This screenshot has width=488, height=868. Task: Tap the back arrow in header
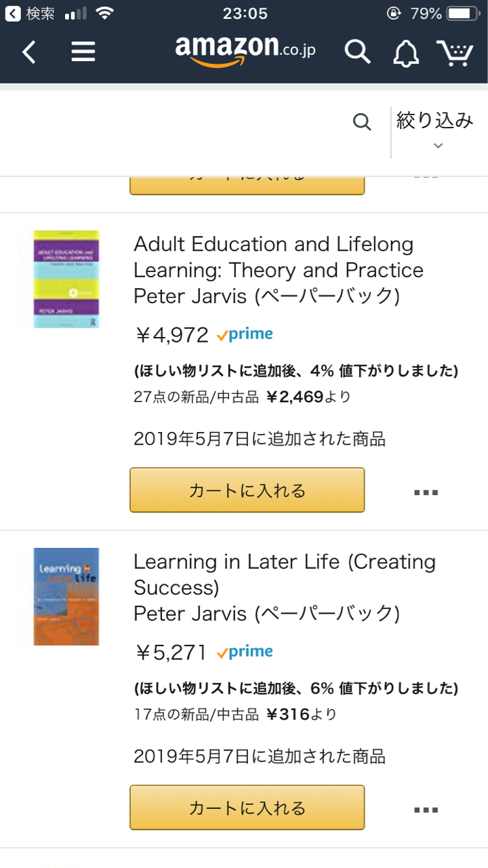pos(29,52)
